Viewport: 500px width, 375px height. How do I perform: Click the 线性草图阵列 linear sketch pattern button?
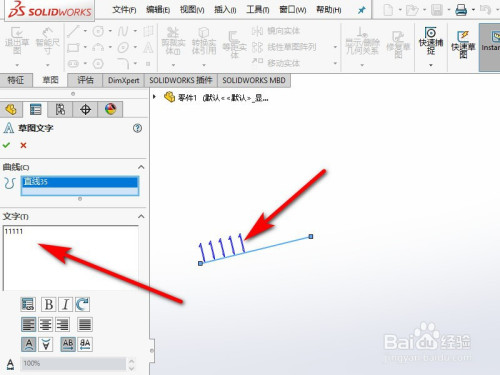tap(284, 47)
